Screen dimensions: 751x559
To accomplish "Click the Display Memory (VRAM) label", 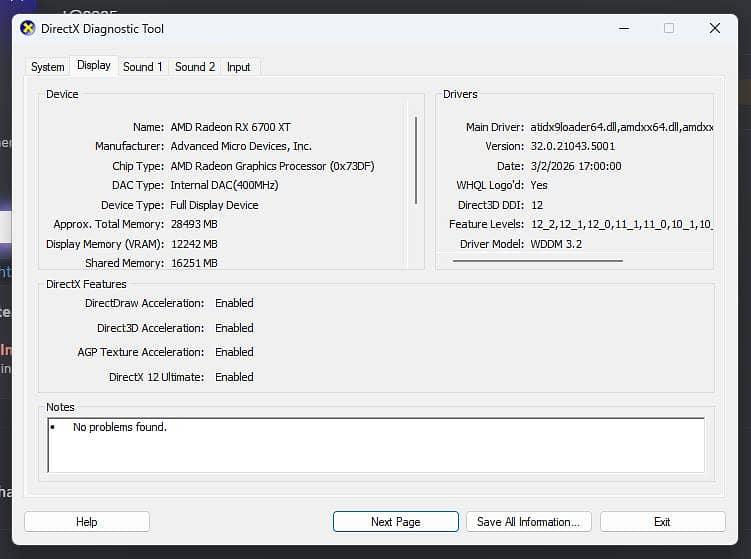I will tap(105, 244).
